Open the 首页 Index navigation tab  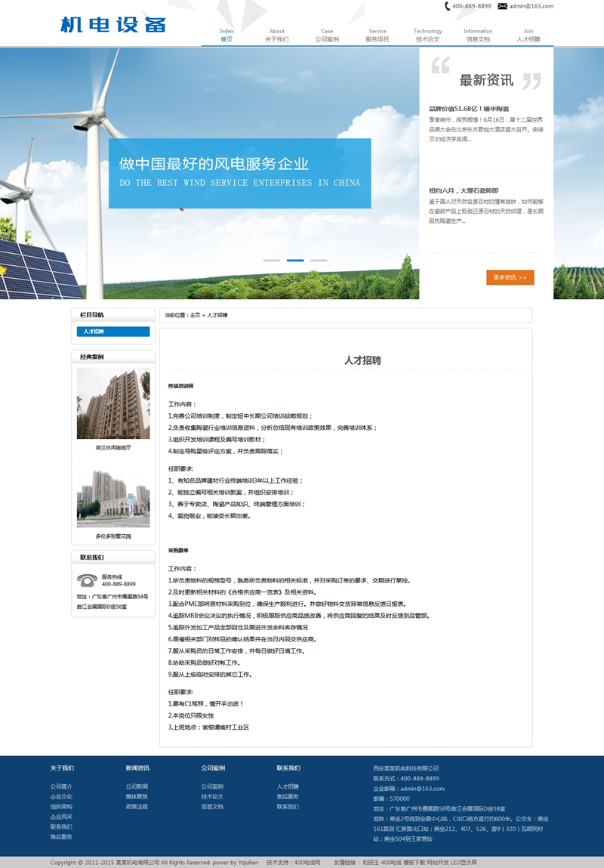[226, 36]
